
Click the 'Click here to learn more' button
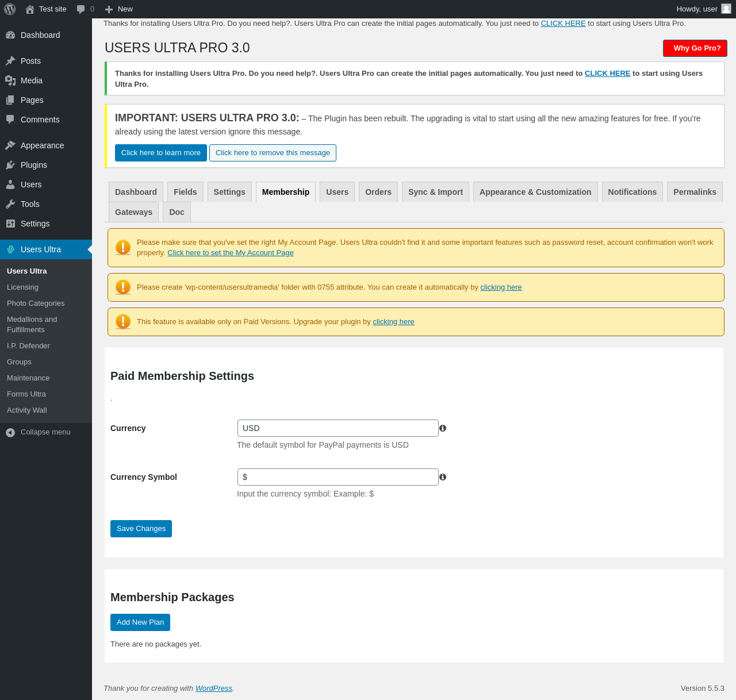point(161,153)
